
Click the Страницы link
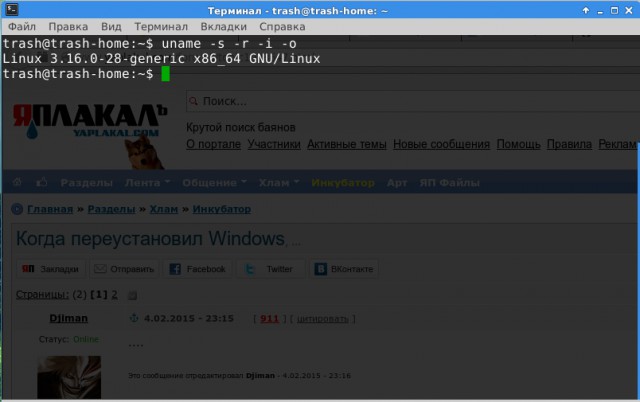42,294
